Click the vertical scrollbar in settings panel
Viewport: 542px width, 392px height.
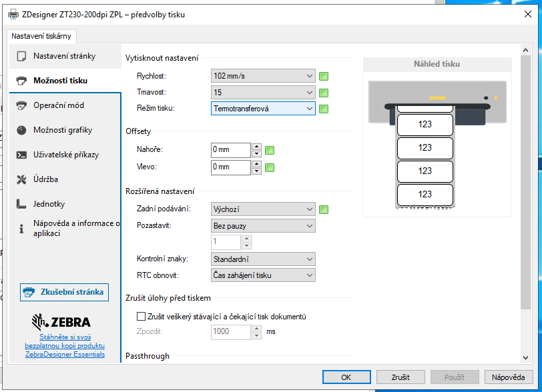526,200
